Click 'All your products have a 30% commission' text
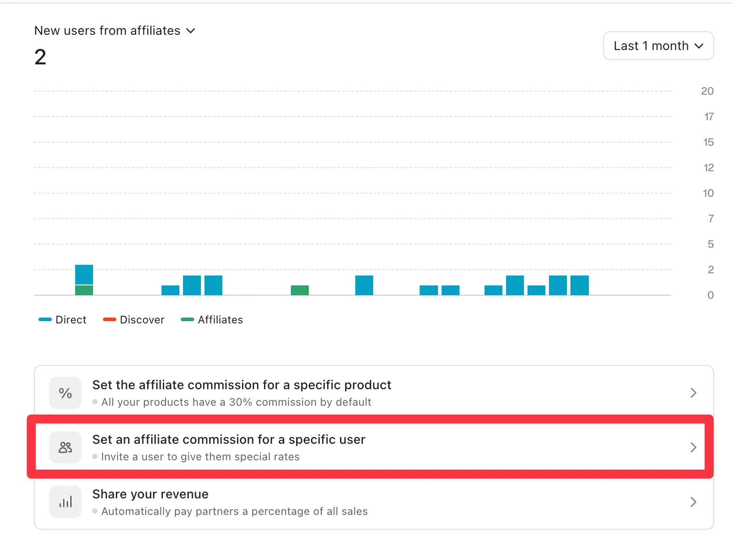This screenshot has height=560, width=732. click(236, 402)
